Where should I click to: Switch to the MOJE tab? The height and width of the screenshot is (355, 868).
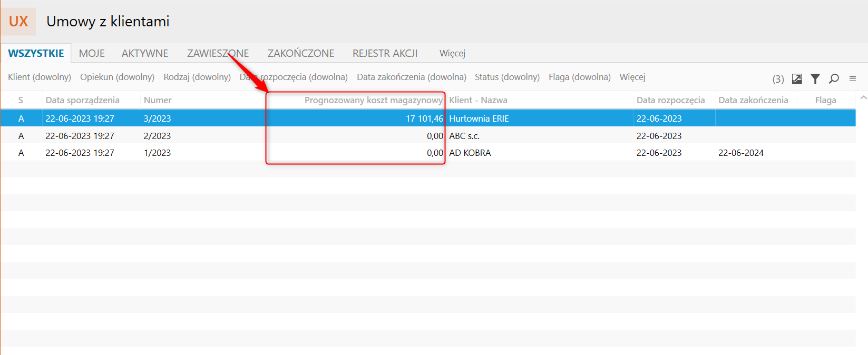92,53
